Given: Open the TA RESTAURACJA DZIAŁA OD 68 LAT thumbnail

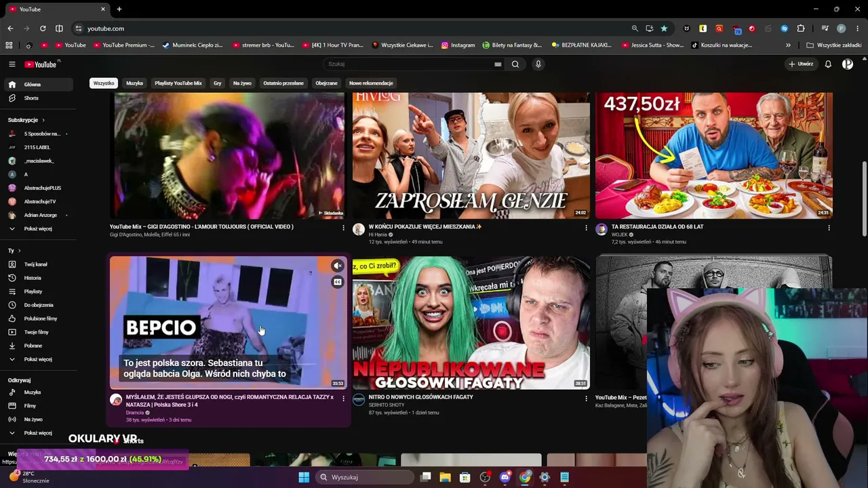Looking at the screenshot, I should pyautogui.click(x=713, y=156).
